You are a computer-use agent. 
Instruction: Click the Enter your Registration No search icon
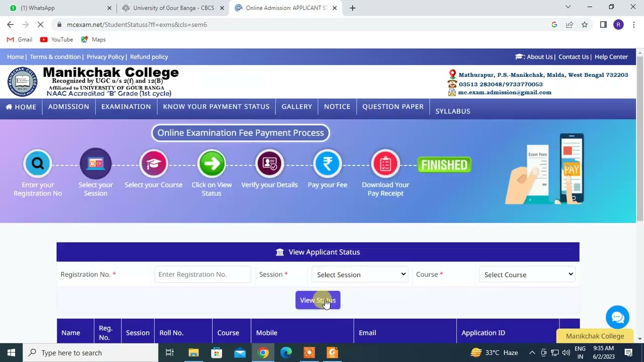pos(38,163)
